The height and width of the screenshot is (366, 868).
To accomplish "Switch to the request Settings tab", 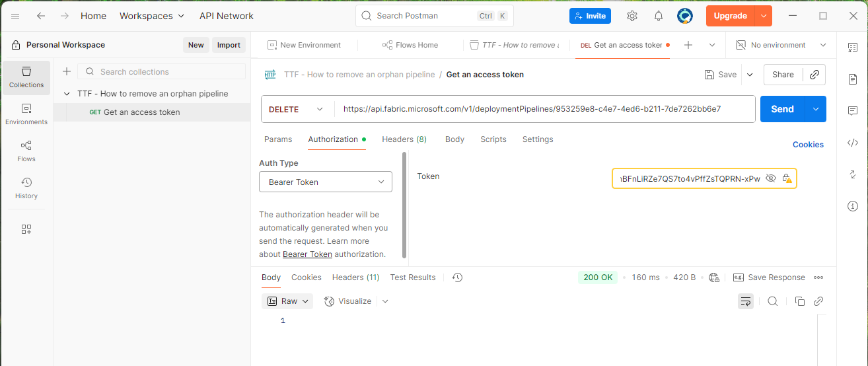I will 538,139.
